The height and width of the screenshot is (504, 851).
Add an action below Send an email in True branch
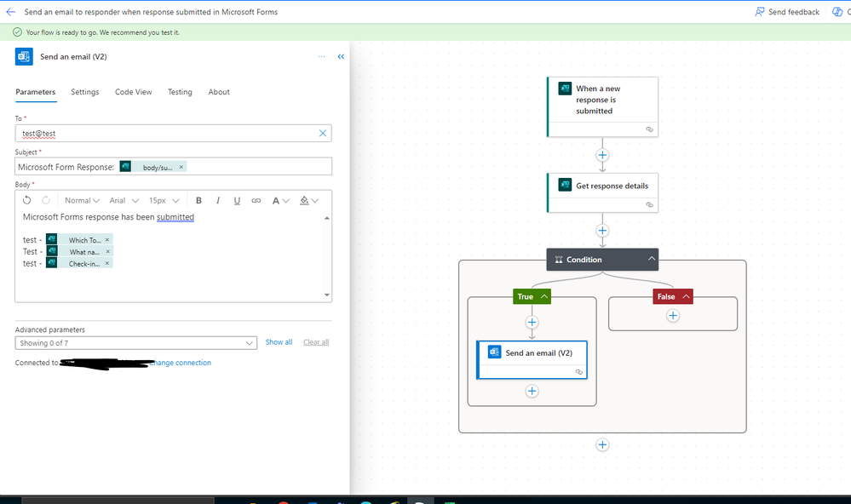[x=532, y=391]
